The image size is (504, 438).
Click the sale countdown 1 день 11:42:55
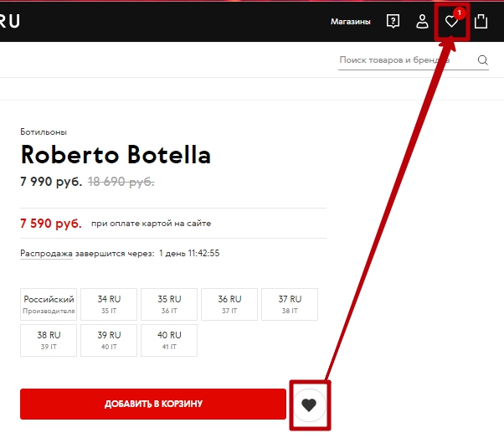[189, 254]
